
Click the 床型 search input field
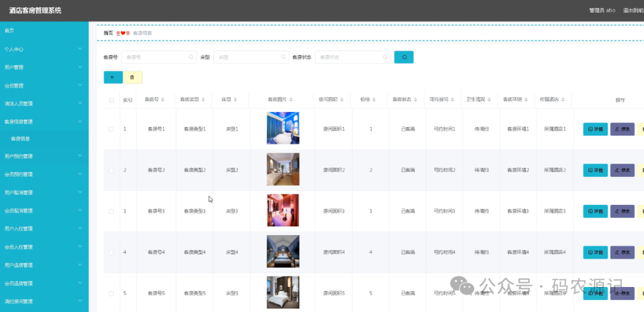click(x=252, y=57)
